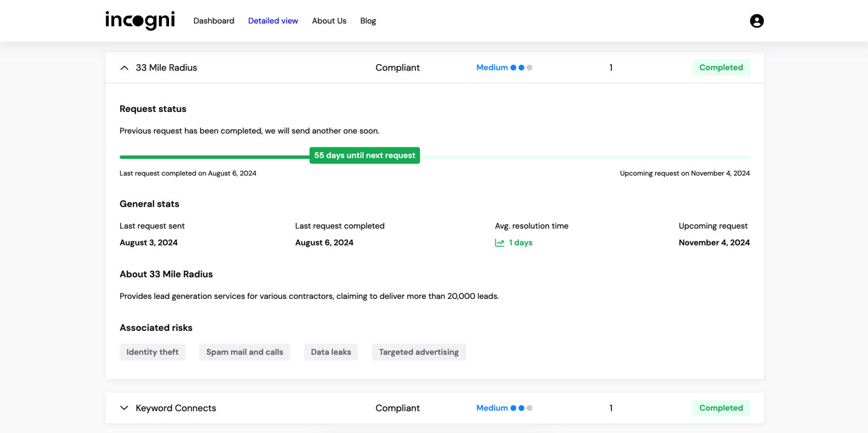
Task: Collapse the 33 Mile Radius row
Action: click(x=124, y=67)
